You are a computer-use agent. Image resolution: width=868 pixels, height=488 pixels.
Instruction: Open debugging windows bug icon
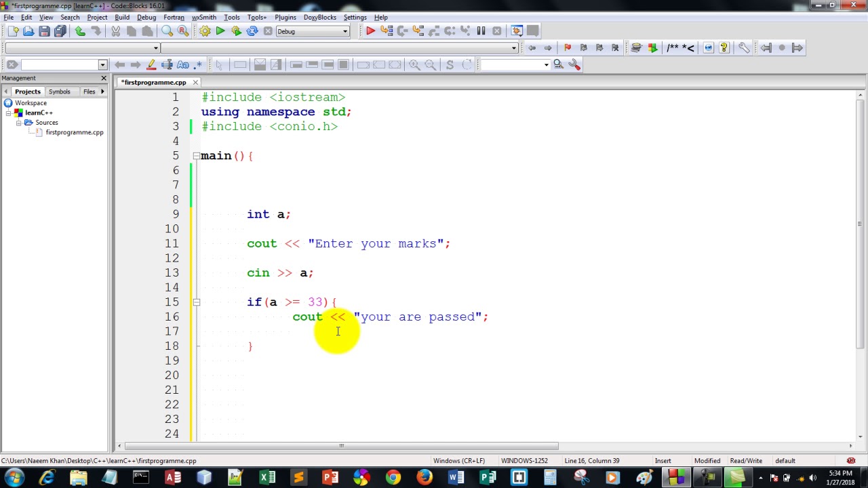pos(517,31)
